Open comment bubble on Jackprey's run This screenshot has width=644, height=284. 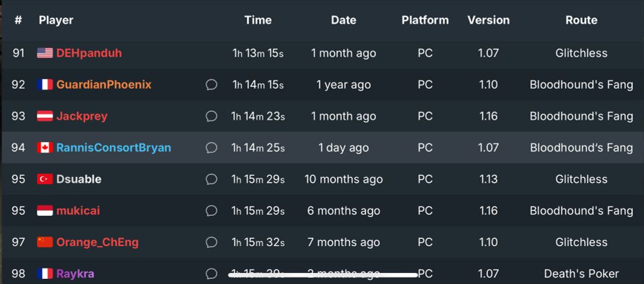(x=211, y=117)
